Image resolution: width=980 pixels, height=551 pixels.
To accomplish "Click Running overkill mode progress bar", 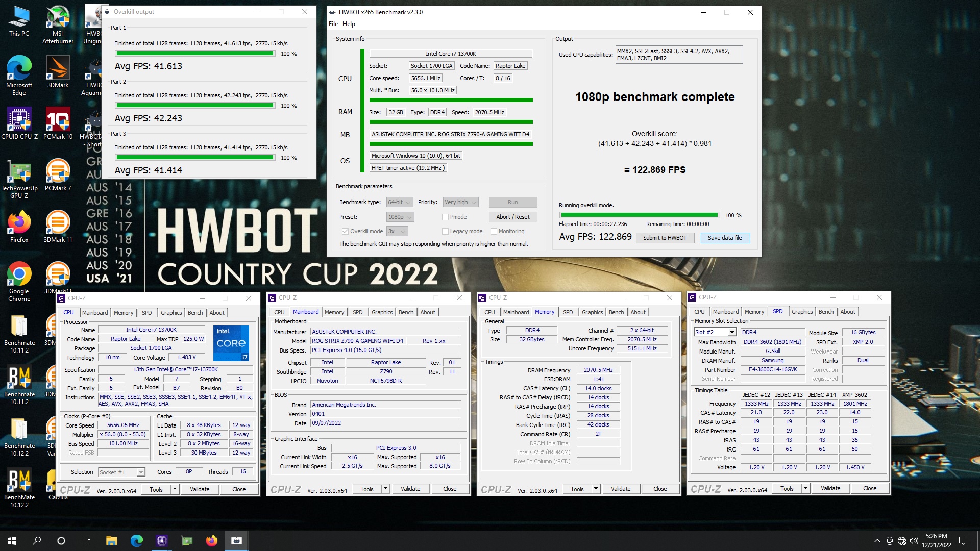I will [639, 215].
